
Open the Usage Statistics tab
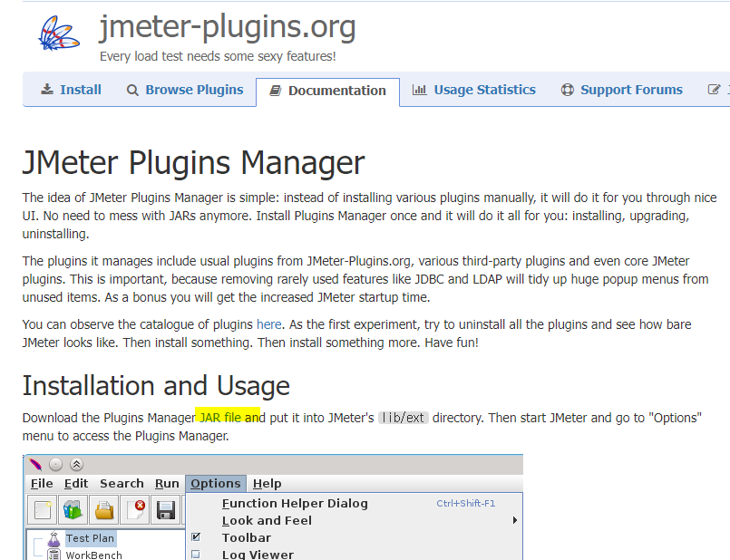click(474, 90)
